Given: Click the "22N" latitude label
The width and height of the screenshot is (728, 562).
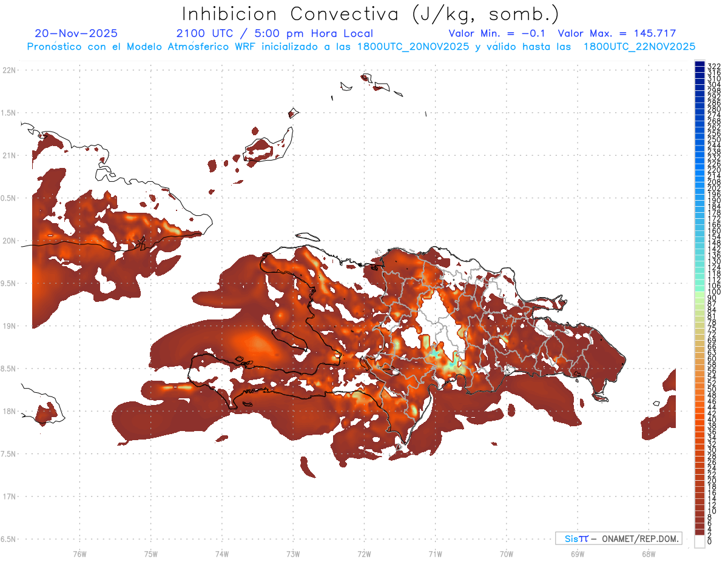Looking at the screenshot, I should click(x=8, y=70).
